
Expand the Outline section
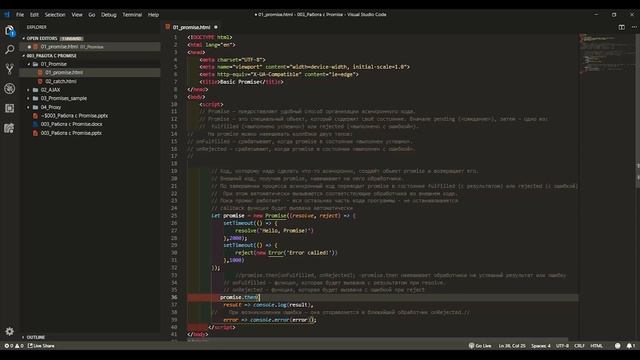click(24, 337)
